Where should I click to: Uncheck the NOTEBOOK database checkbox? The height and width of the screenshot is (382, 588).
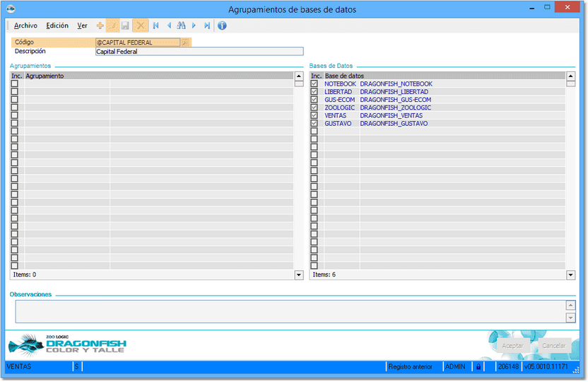[x=314, y=83]
